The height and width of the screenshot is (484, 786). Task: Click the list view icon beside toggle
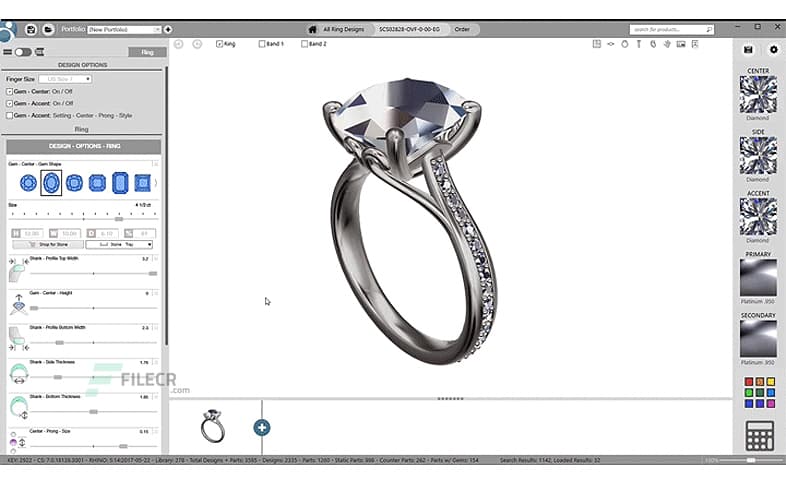[40, 52]
